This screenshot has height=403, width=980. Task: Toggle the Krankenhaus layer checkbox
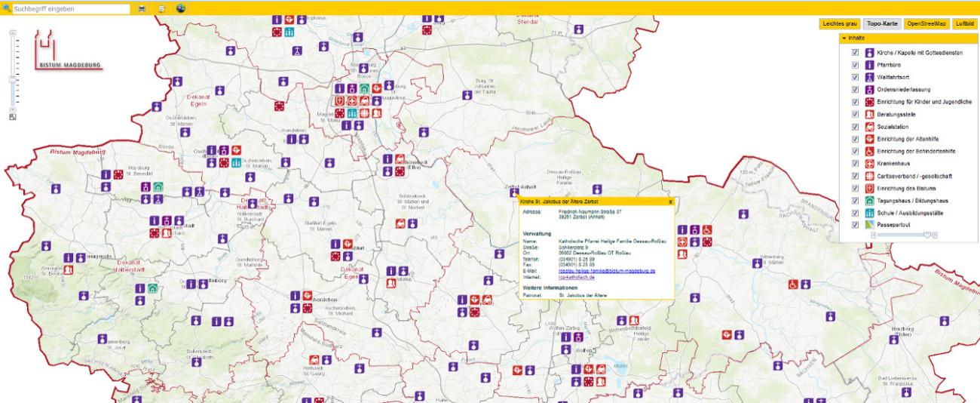pos(854,163)
